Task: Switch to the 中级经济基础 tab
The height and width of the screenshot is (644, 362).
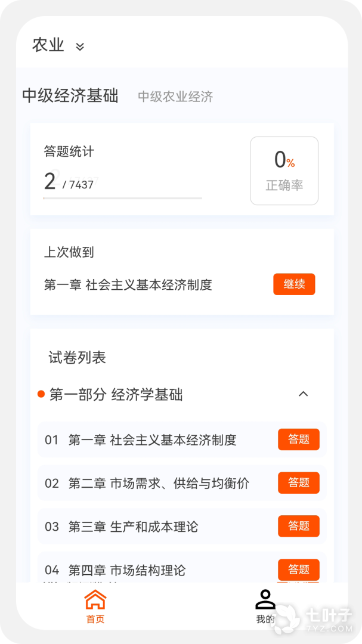Action: point(70,95)
